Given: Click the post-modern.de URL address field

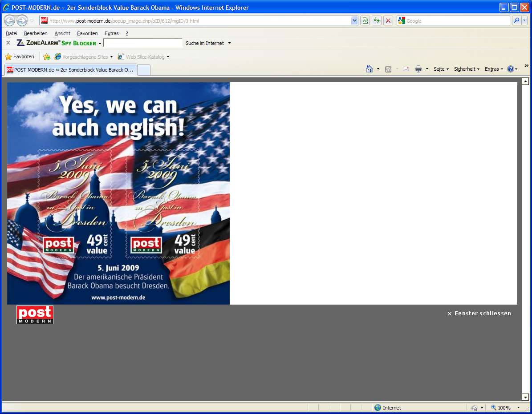Looking at the screenshot, I should point(196,20).
